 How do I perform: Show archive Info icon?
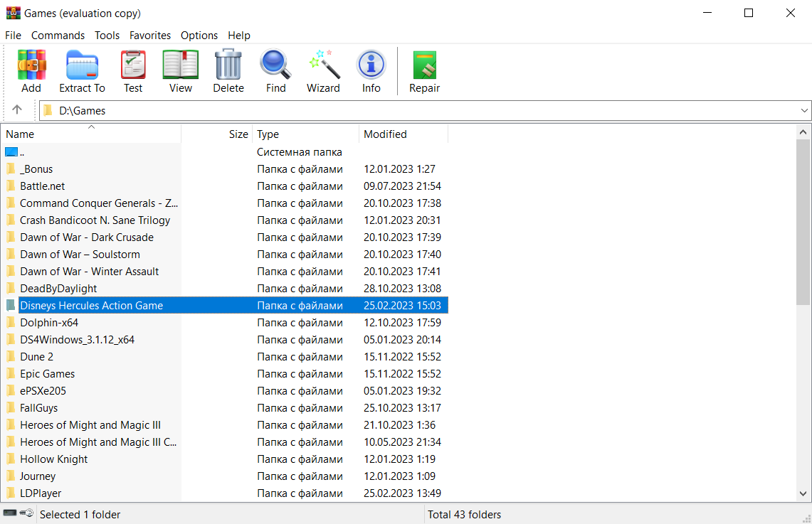pyautogui.click(x=371, y=65)
